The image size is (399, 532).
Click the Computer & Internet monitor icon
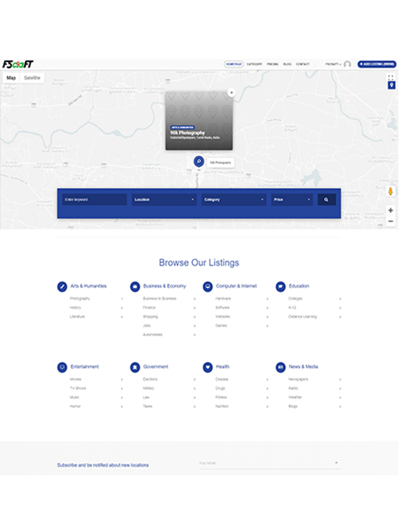pyautogui.click(x=208, y=287)
